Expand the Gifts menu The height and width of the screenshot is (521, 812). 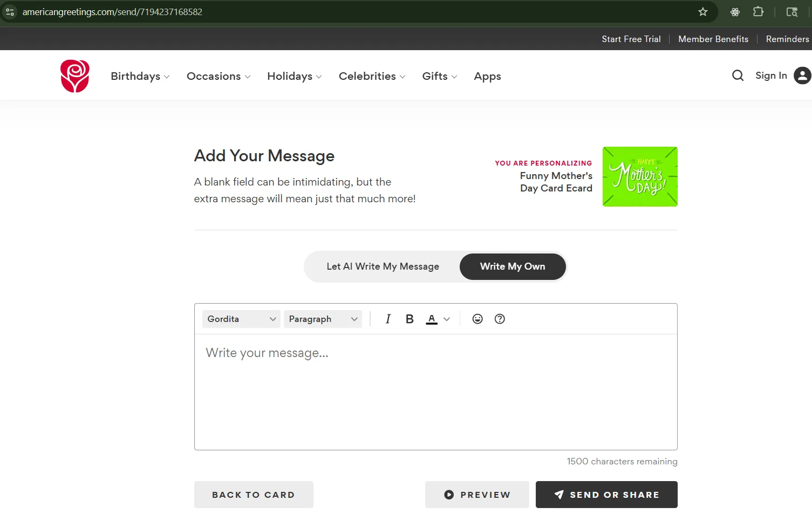440,76
